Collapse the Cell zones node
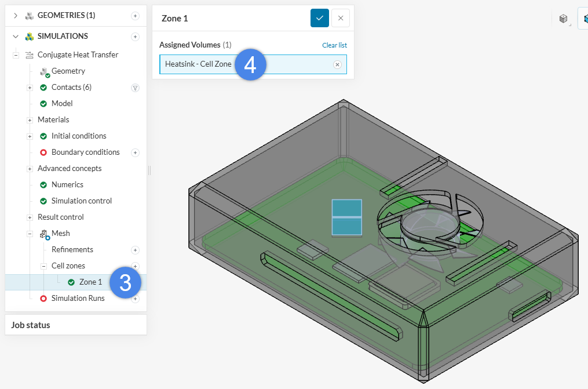 point(43,266)
